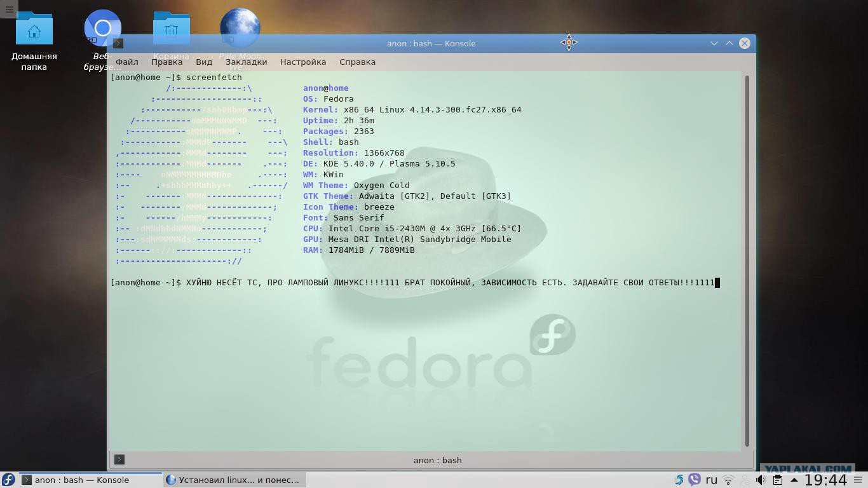Click the 'DE: KDE 5.40.0 / Plasma 5.10.5' line
The image size is (868, 488).
pos(379,164)
